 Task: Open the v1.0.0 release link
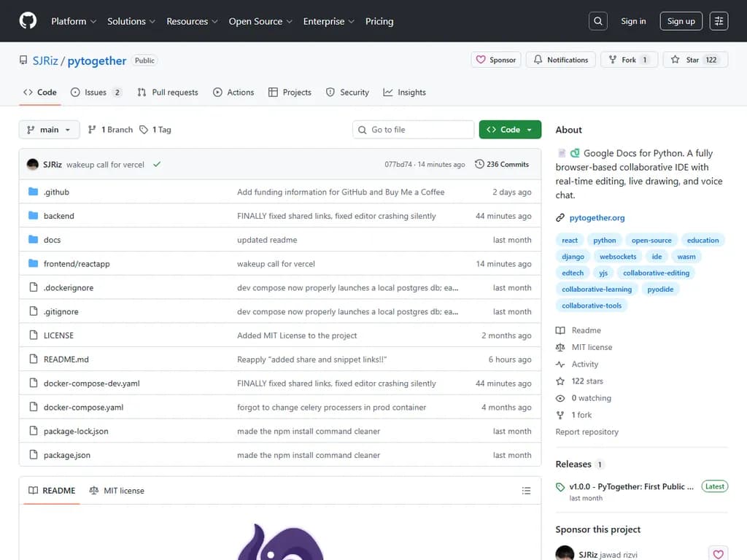(x=630, y=486)
